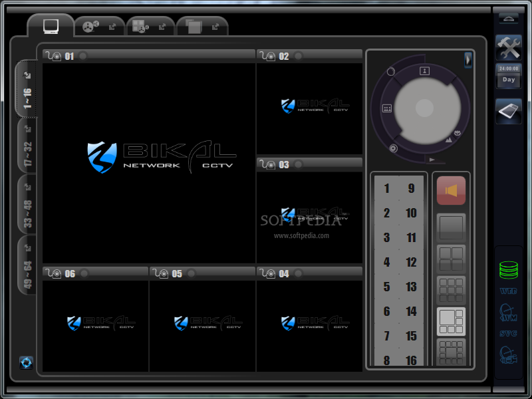Image resolution: width=532 pixels, height=399 pixels.
Task: Expand the PTZ panel with the side arrow
Action: click(x=468, y=60)
